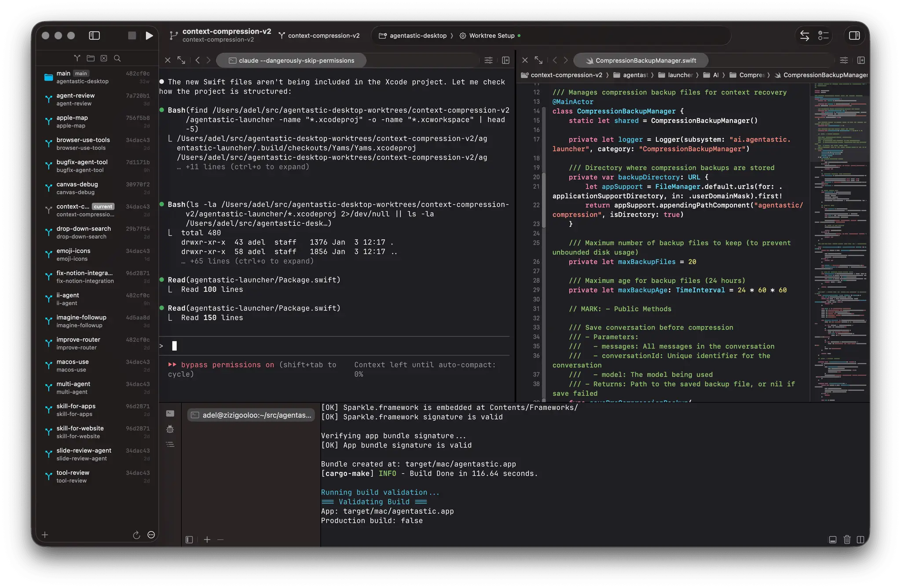901x588 pixels.
Task: Close the claude terminal pane with the X icon
Action: pos(168,60)
